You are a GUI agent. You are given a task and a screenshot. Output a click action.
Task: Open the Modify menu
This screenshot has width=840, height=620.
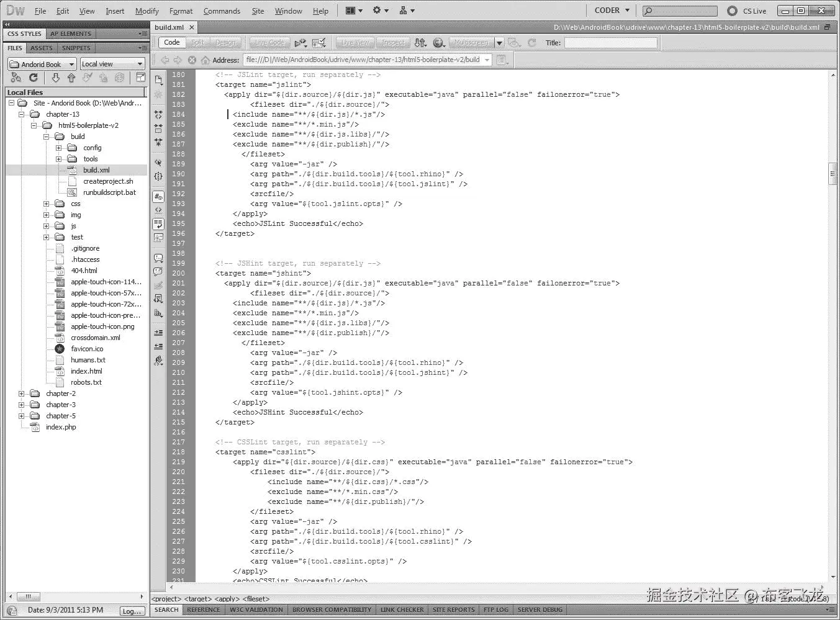(147, 11)
